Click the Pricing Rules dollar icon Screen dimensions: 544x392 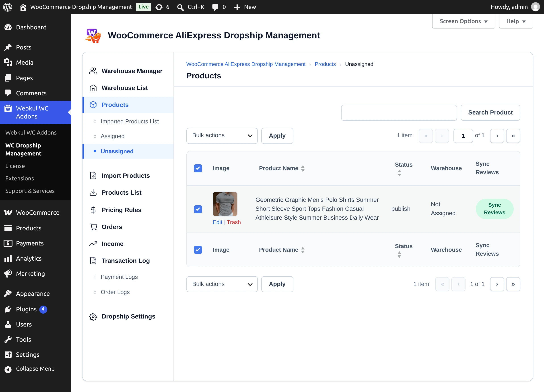point(93,210)
